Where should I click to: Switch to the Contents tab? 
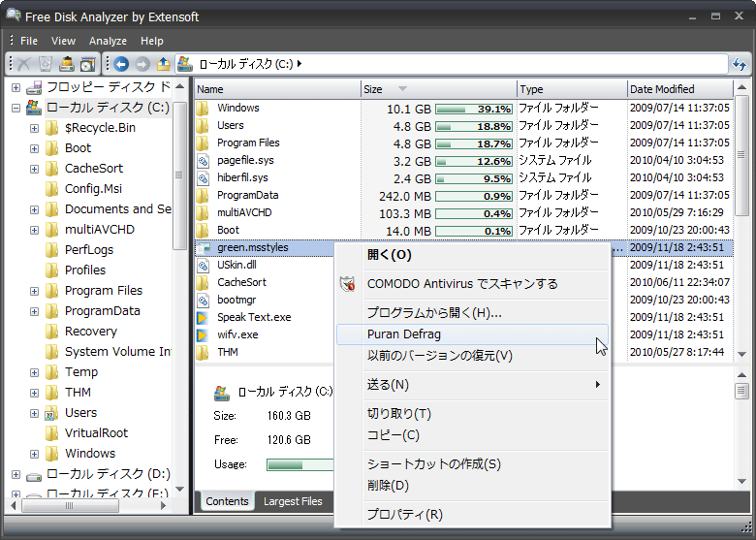pos(227,501)
